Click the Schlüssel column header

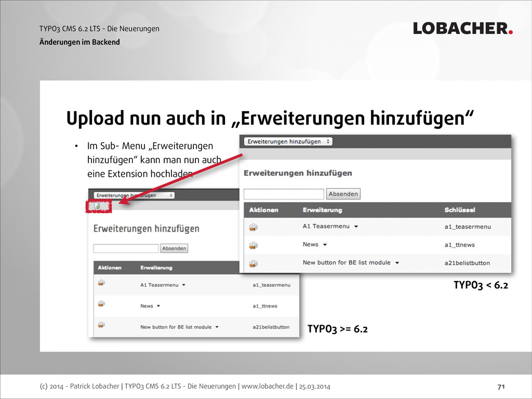pos(460,210)
